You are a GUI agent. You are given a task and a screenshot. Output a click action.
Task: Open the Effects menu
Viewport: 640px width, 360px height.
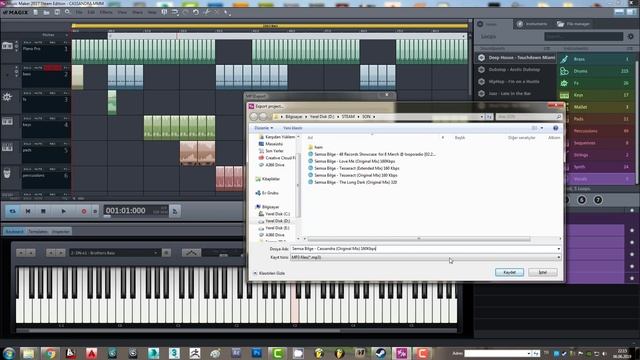(106, 13)
